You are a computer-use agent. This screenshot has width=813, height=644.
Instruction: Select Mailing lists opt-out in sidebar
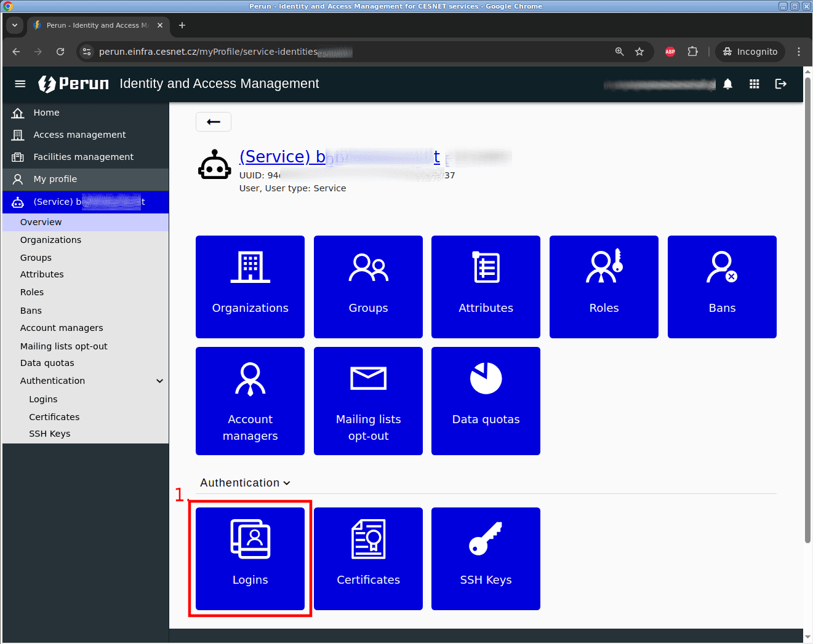click(x=63, y=346)
